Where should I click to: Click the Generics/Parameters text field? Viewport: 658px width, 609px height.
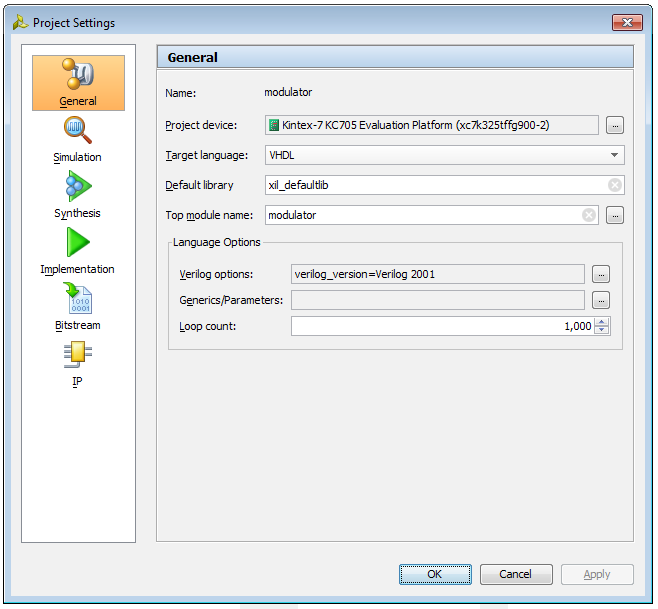(438, 301)
